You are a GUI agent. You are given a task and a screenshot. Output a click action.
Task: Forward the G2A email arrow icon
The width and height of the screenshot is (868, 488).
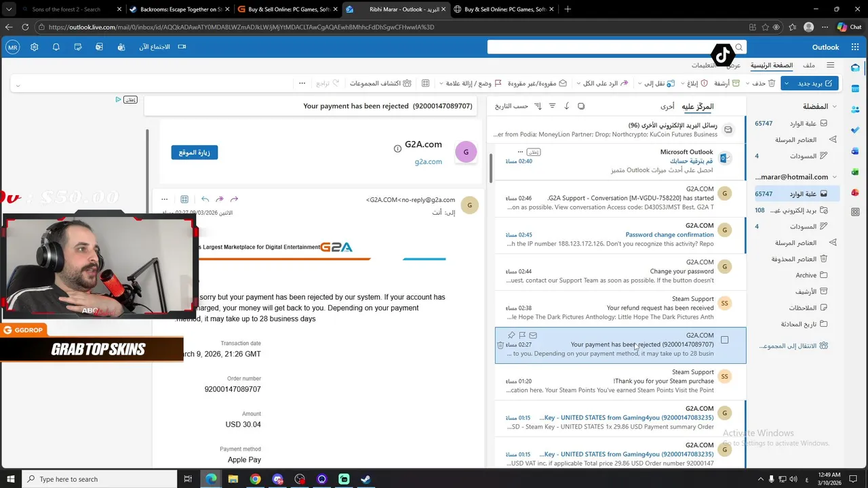click(x=234, y=199)
